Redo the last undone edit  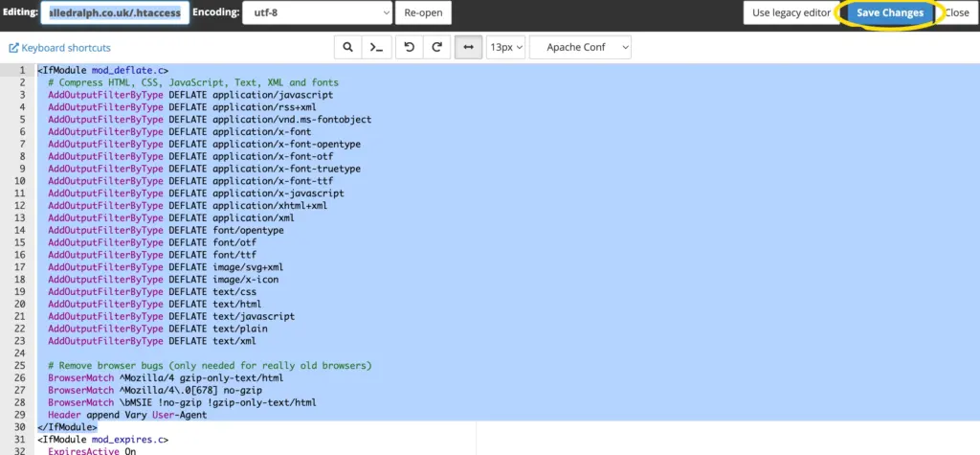tap(437, 47)
